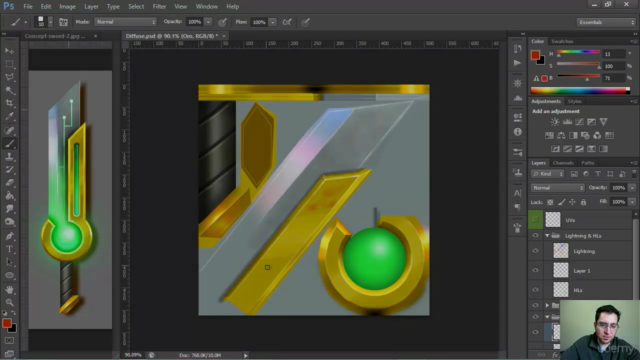Viewport: 640px width, 360px height.
Task: Open the Info panel from the collapsed dock
Action: point(518,132)
